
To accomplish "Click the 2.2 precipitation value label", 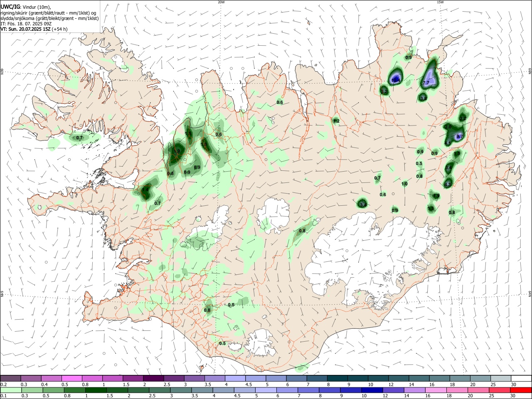I will [x=463, y=118].
